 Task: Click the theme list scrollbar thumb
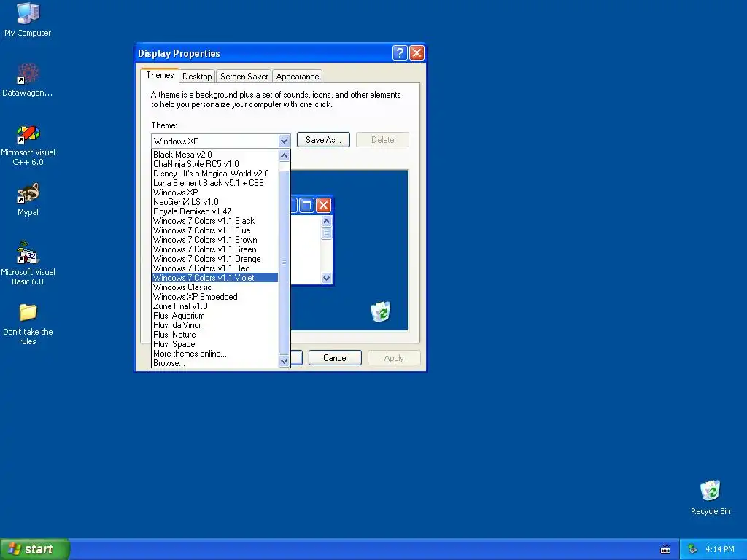coord(284,262)
